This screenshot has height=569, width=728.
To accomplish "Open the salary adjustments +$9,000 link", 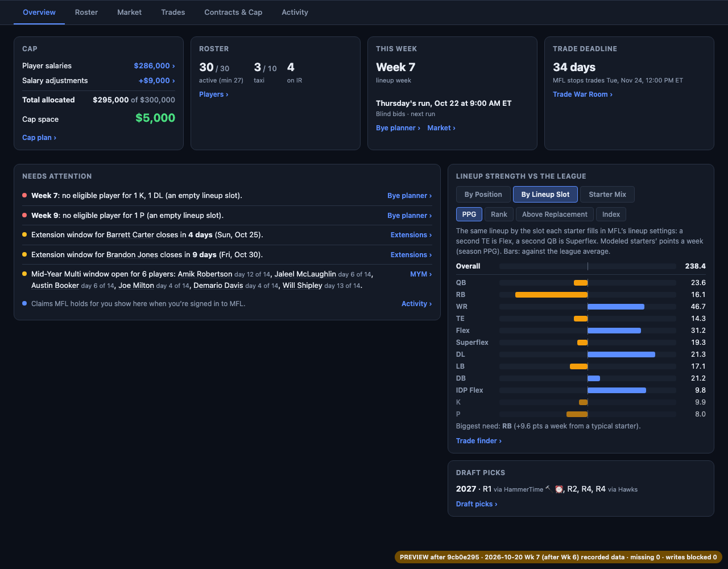I will (x=156, y=81).
